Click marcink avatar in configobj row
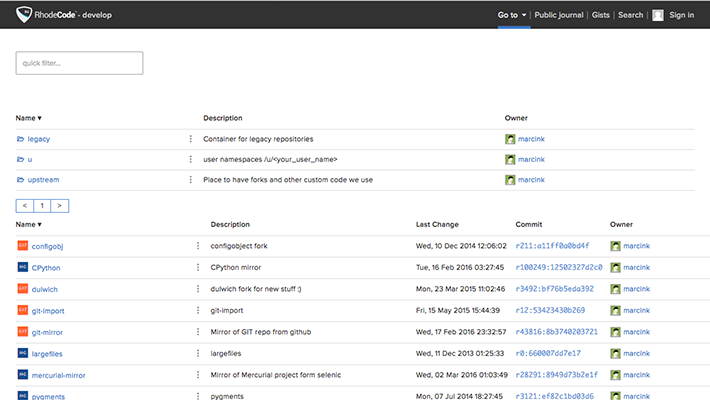 [615, 246]
